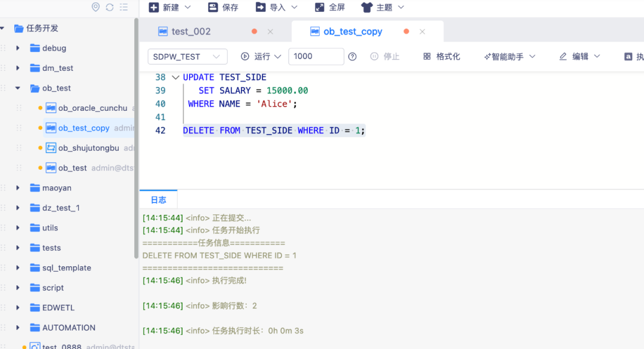The width and height of the screenshot is (644, 349).
Task: Click the debug folder icon
Action: [x=35, y=48]
